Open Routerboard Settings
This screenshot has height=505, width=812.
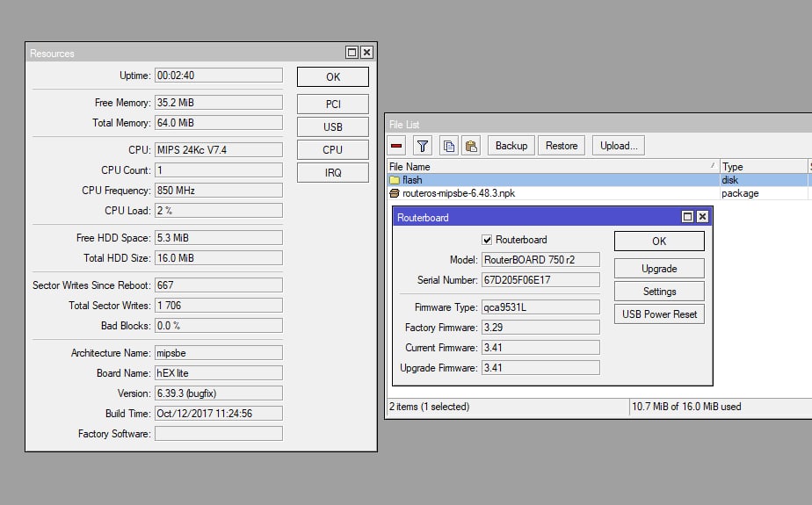tap(659, 292)
